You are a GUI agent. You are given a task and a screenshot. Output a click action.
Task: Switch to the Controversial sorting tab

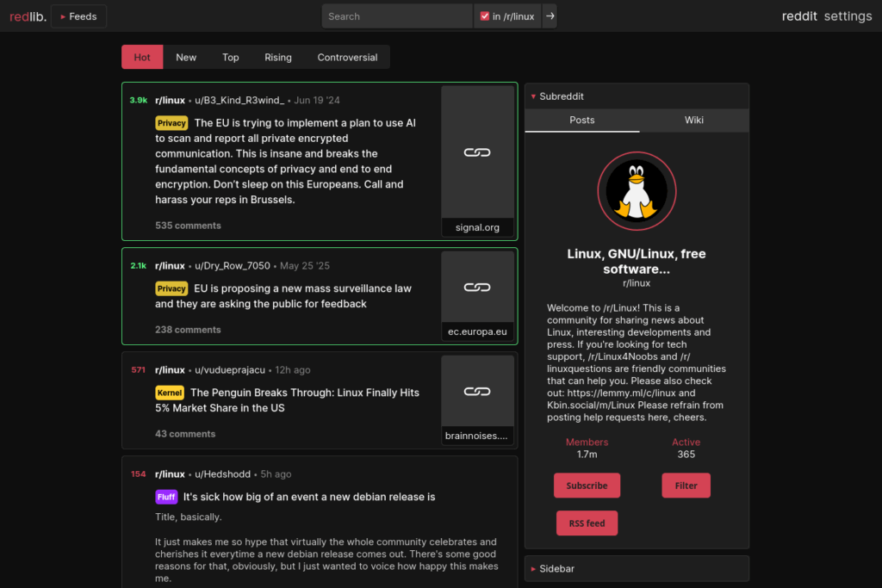click(347, 57)
